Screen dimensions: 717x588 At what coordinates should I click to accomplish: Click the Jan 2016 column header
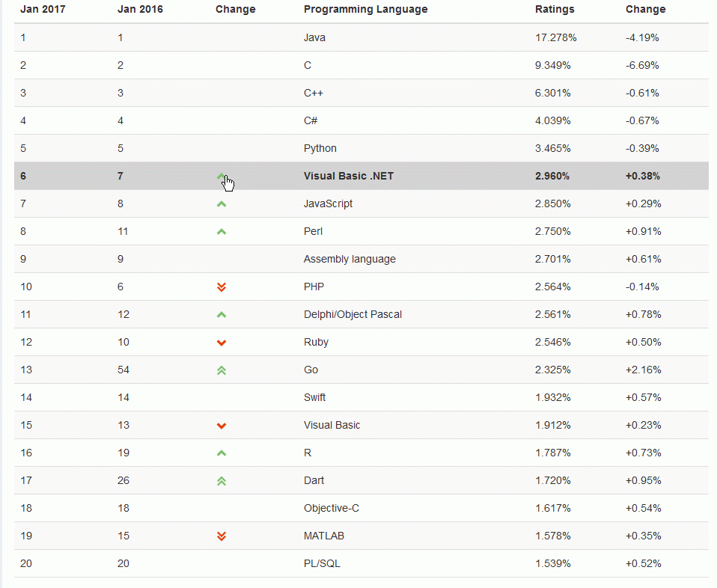pos(141,10)
